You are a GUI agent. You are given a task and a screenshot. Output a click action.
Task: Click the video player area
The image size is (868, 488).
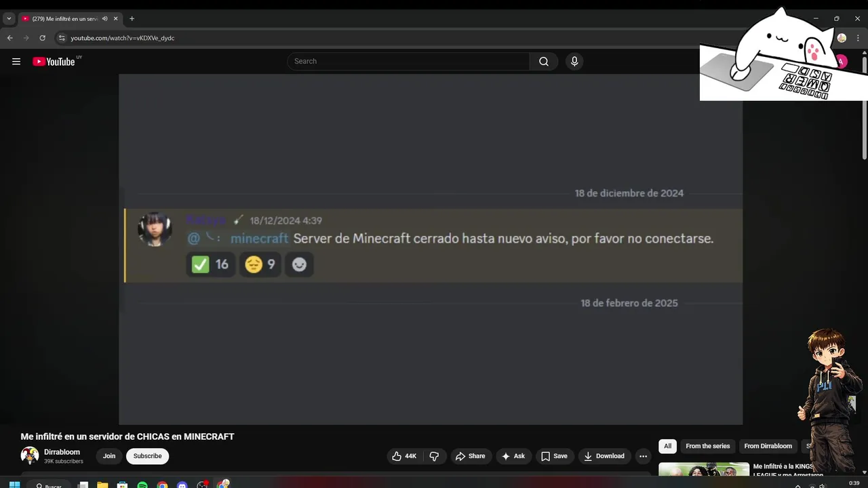tap(431, 249)
